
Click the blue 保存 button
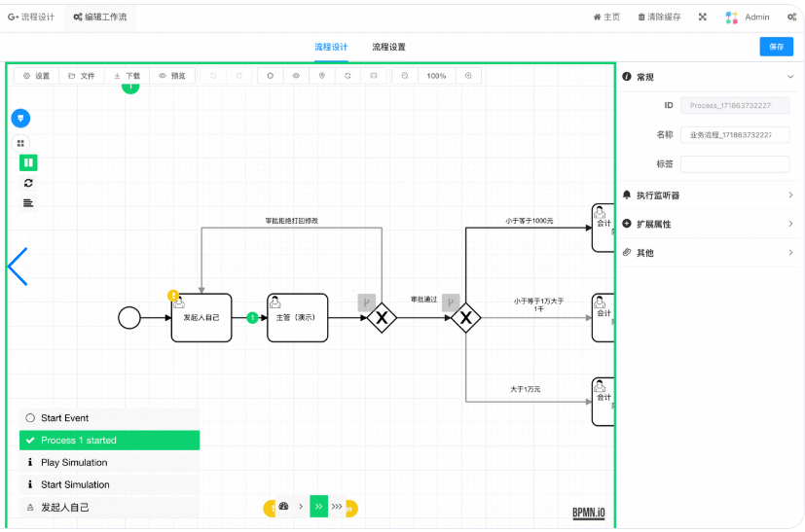776,47
